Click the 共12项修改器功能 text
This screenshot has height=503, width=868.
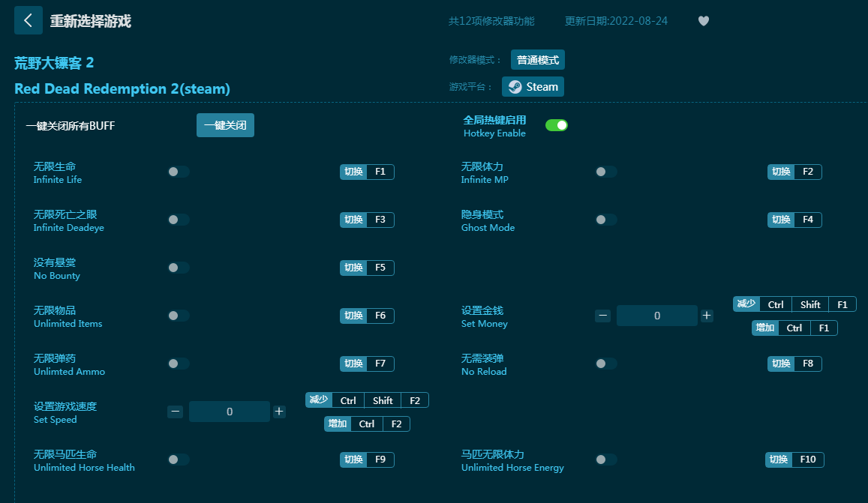491,21
